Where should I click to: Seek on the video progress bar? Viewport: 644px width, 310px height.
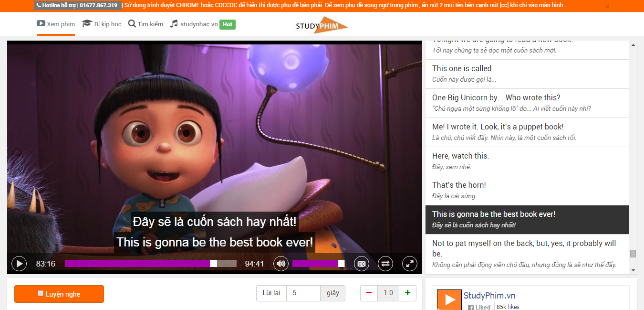[x=150, y=264]
